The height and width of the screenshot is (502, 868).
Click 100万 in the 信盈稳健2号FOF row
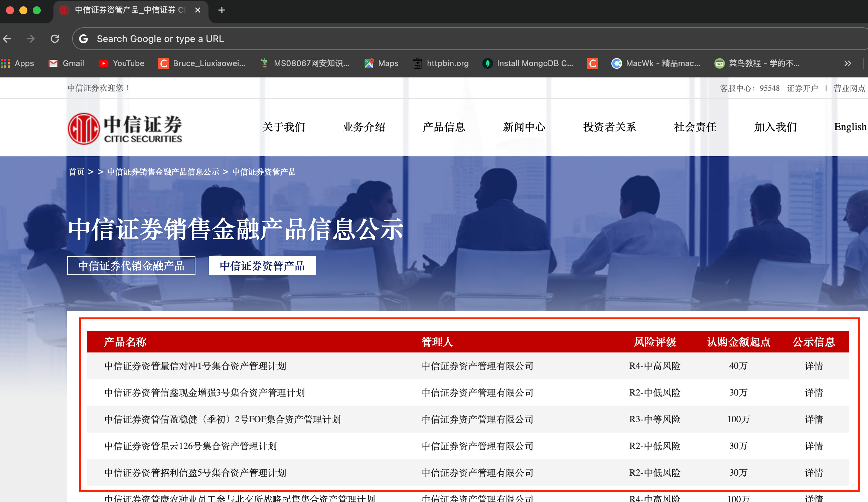point(738,420)
